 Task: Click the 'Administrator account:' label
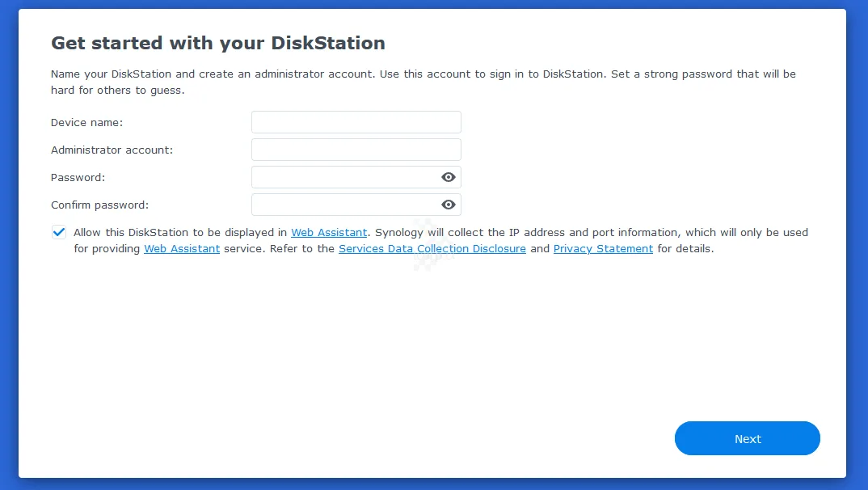tap(112, 150)
